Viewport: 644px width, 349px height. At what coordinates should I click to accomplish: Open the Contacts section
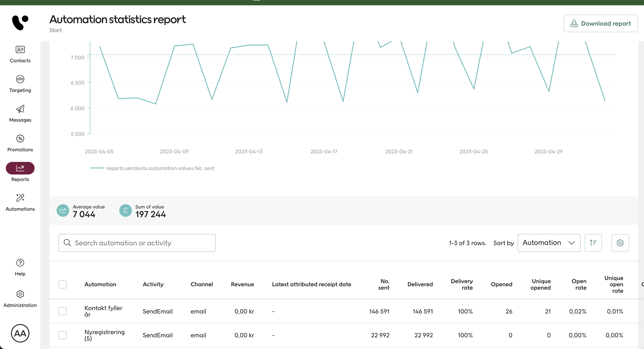coord(20,54)
